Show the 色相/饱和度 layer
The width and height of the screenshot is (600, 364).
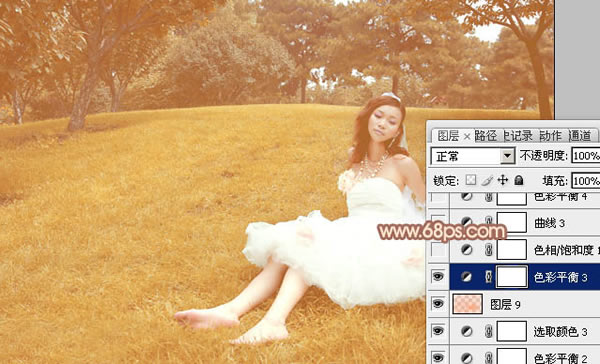coord(438,250)
